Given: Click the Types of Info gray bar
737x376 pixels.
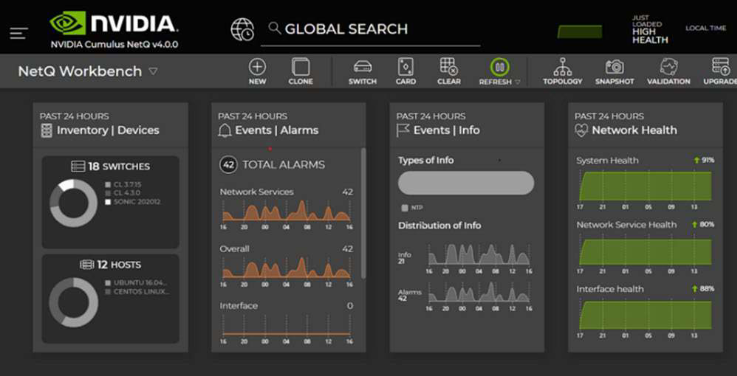Looking at the screenshot, I should tap(466, 183).
